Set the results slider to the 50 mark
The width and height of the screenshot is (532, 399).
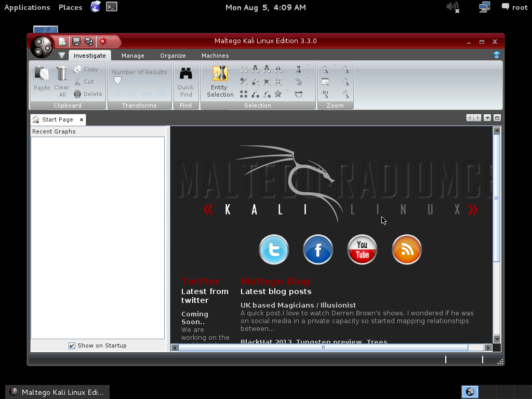point(132,94)
